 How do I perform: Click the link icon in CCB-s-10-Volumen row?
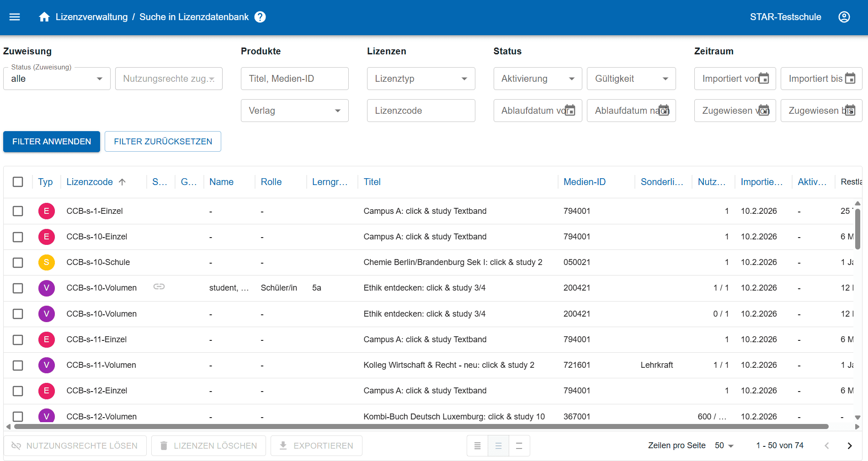(x=159, y=286)
